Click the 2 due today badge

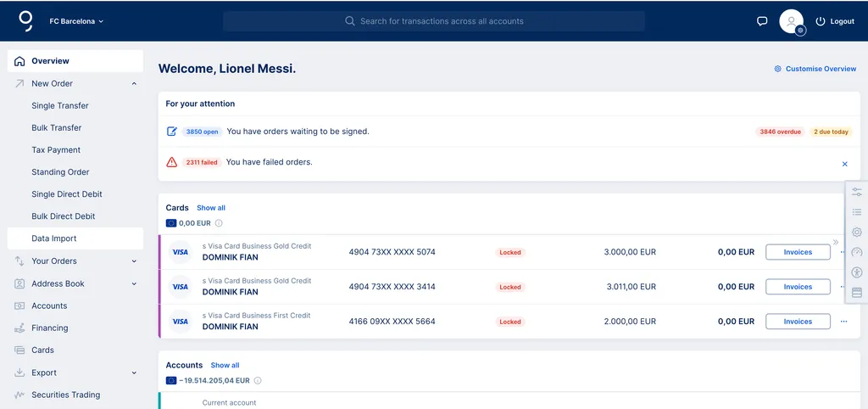(x=831, y=132)
